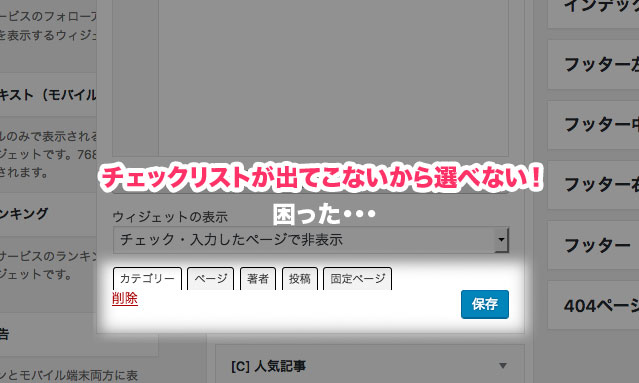Switch to the 固定ページ tab
This screenshot has width=639, height=383.
click(357, 279)
